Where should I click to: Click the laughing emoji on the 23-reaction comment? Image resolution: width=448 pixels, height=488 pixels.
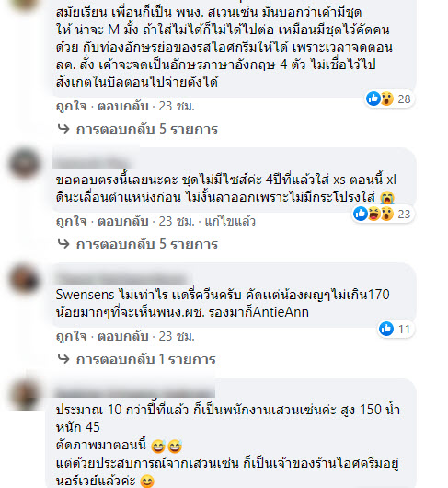coord(374,214)
